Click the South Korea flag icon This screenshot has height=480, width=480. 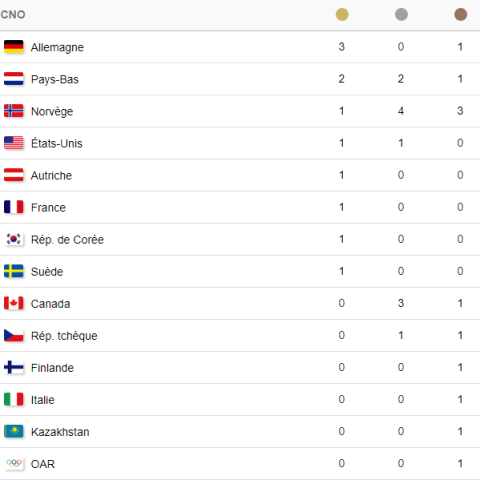[14, 239]
